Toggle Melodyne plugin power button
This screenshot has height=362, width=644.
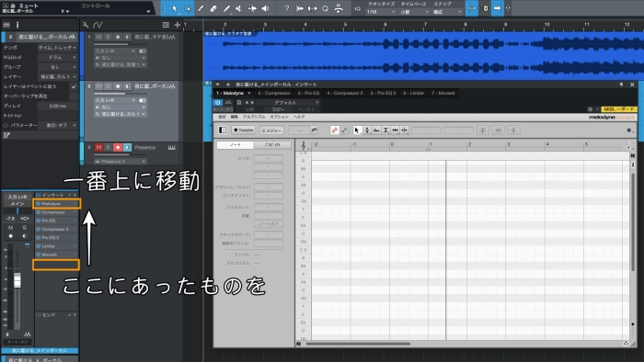pyautogui.click(x=217, y=103)
